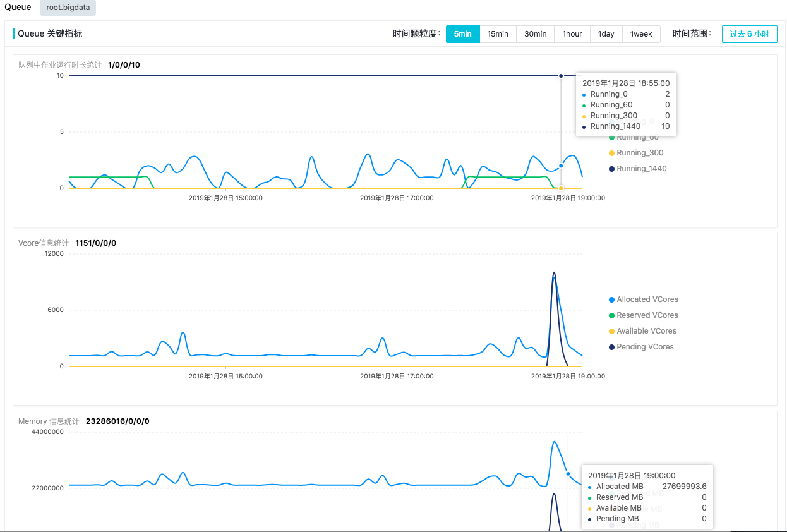Click the 17:00:00 x-axis label in the running chart
Image resolution: width=787 pixels, height=532 pixels.
point(397,198)
